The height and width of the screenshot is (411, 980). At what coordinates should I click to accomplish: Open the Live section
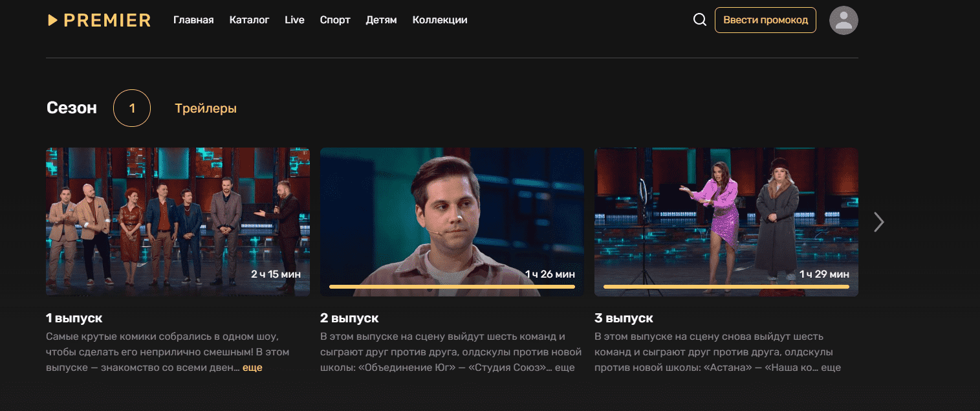tap(294, 20)
